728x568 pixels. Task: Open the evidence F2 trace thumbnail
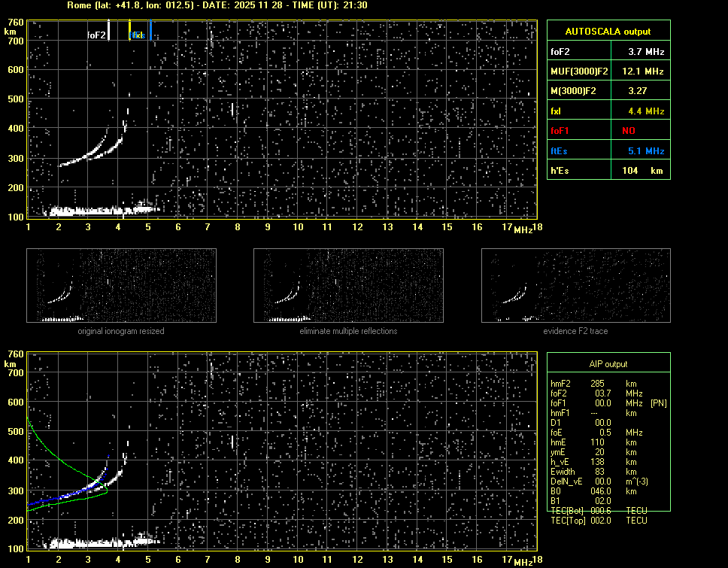(x=575, y=285)
